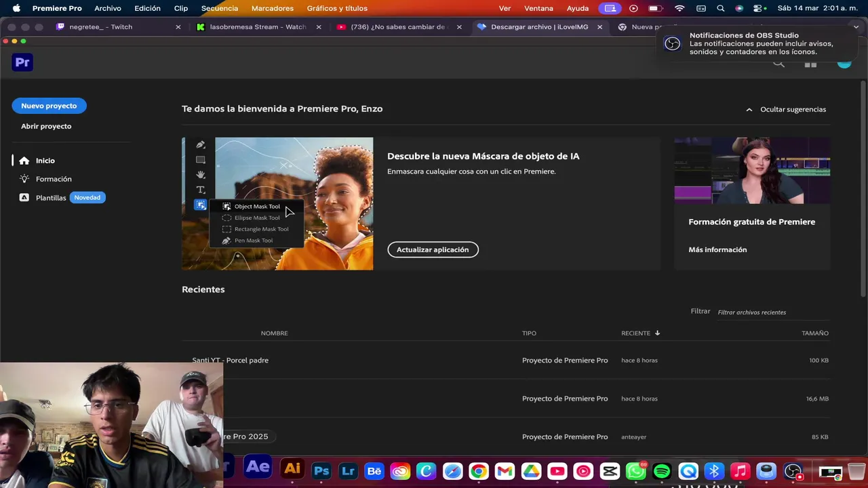
Task: Click the Premiere Pro logo icon
Action: tap(22, 62)
